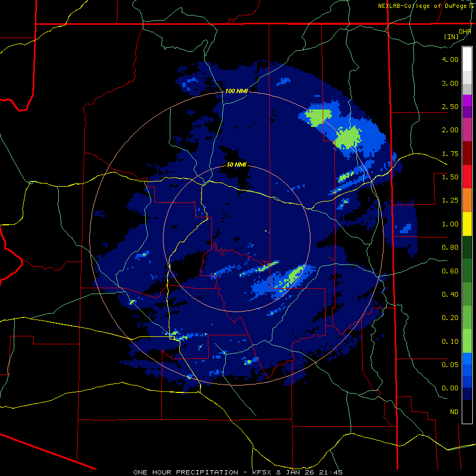Click the 0.00 legend value
476x476 pixels.
(450, 388)
